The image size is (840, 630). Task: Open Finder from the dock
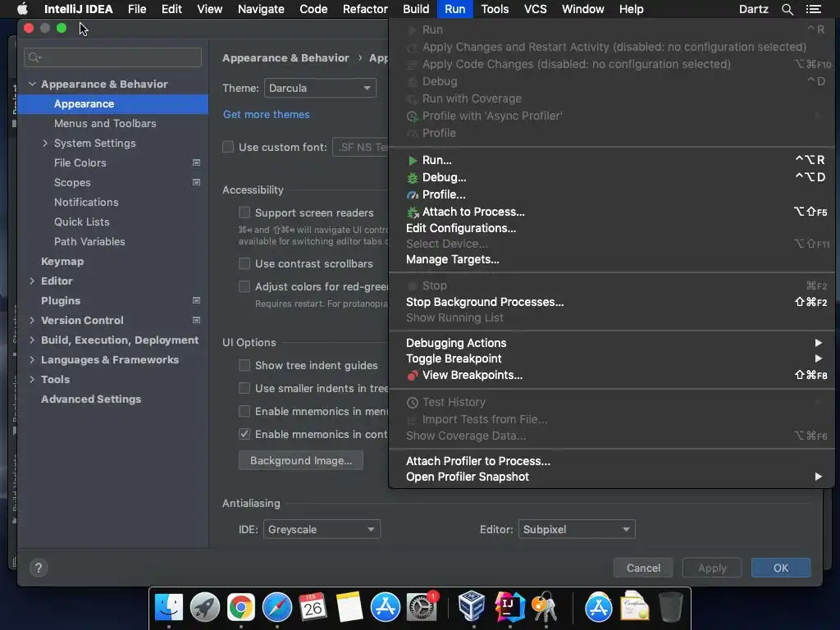click(169, 608)
